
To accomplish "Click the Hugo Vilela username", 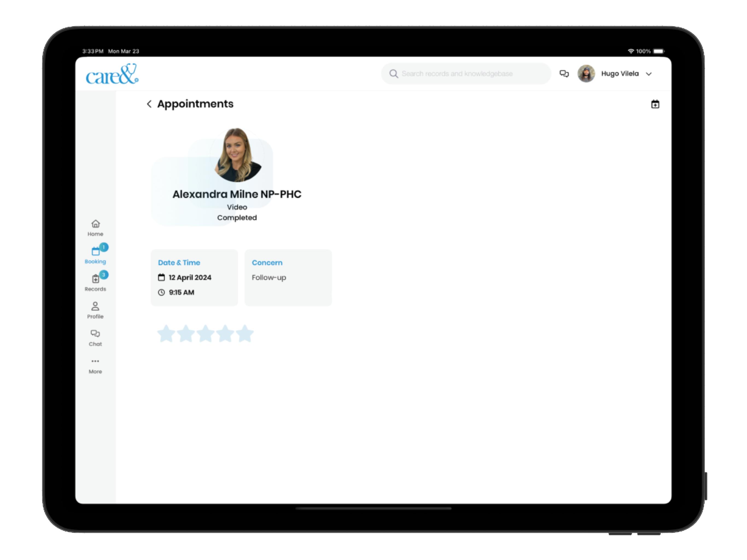I will 620,74.
